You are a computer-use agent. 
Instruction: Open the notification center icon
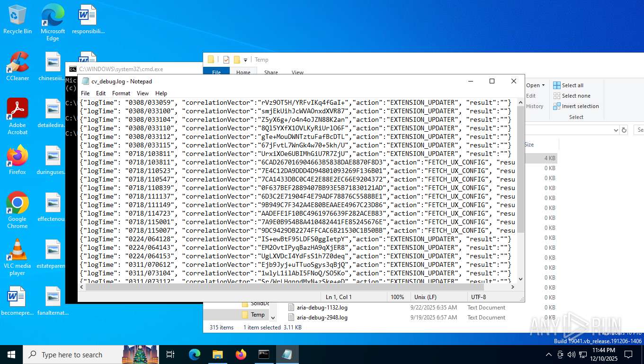(628, 355)
